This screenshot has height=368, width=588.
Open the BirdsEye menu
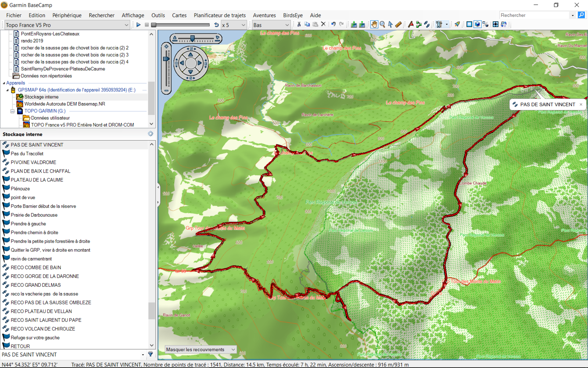[293, 15]
